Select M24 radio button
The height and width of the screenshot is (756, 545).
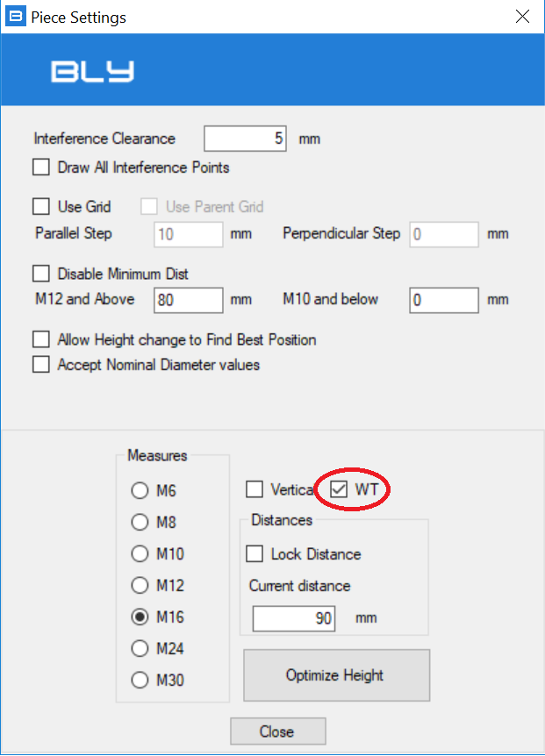[140, 648]
